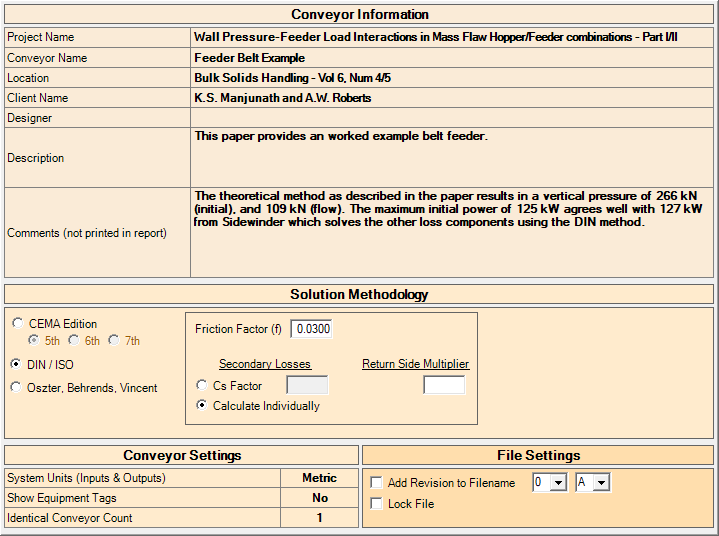The height and width of the screenshot is (536, 719).
Task: Select the DIN / ISO methodology option
Action: [18, 365]
